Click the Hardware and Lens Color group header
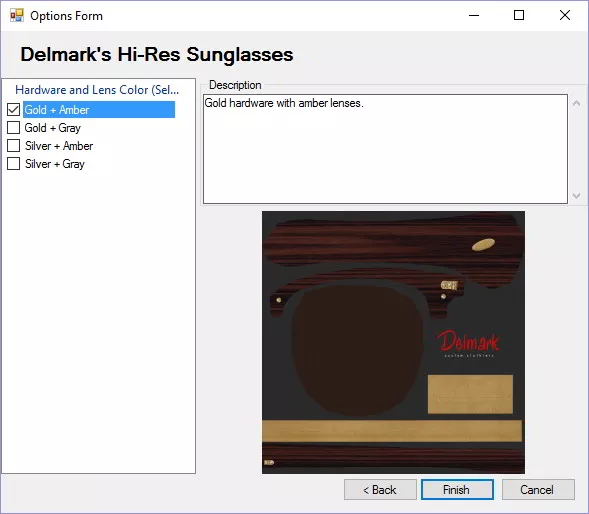This screenshot has height=514, width=589. coord(97,90)
